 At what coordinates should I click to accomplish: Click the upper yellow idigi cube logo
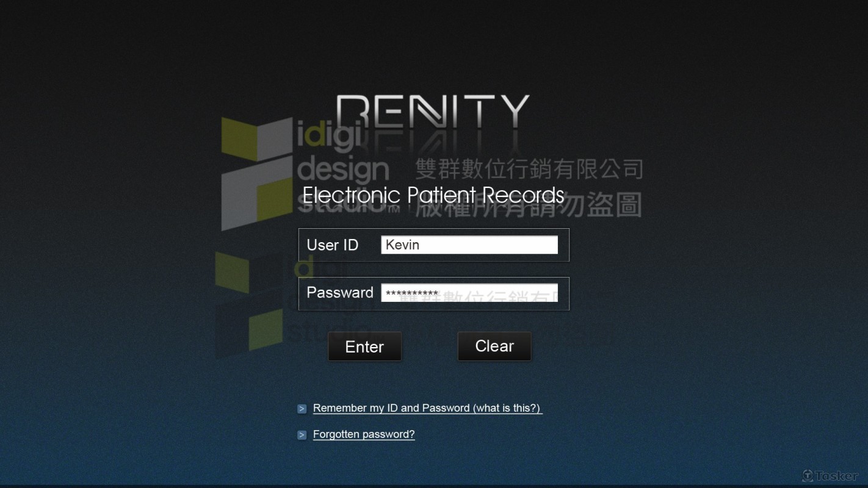256,174
